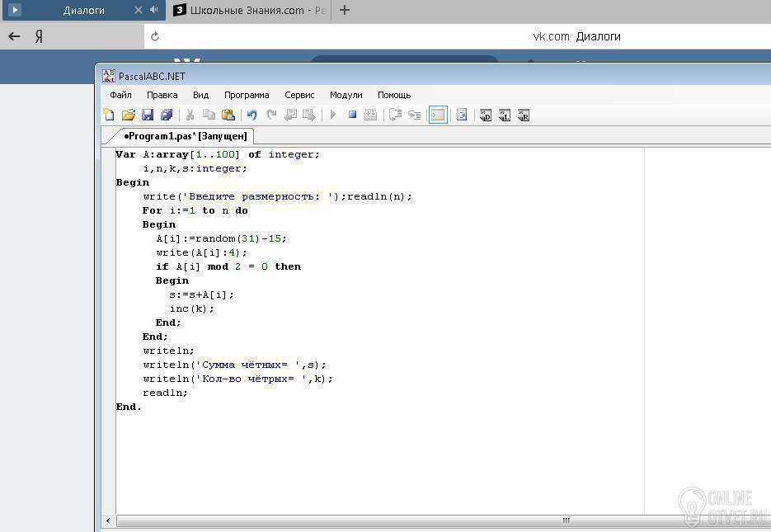Run the program with the play triangle
771x532 pixels.
333,115
